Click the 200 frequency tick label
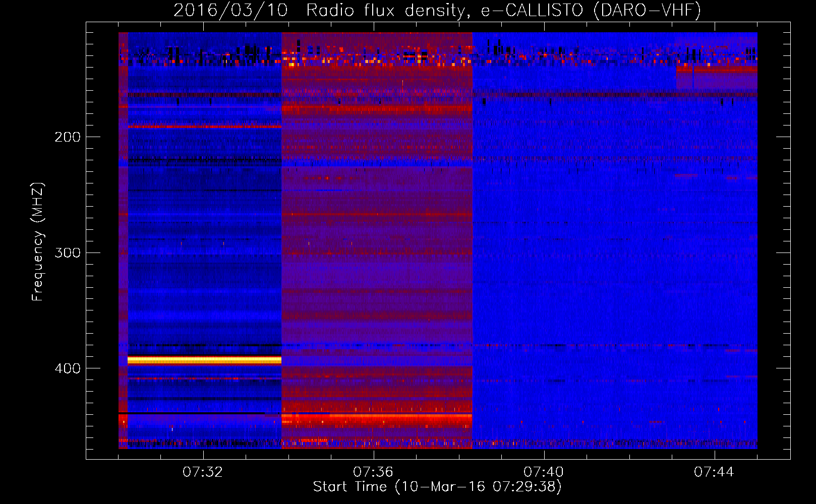 (68, 137)
